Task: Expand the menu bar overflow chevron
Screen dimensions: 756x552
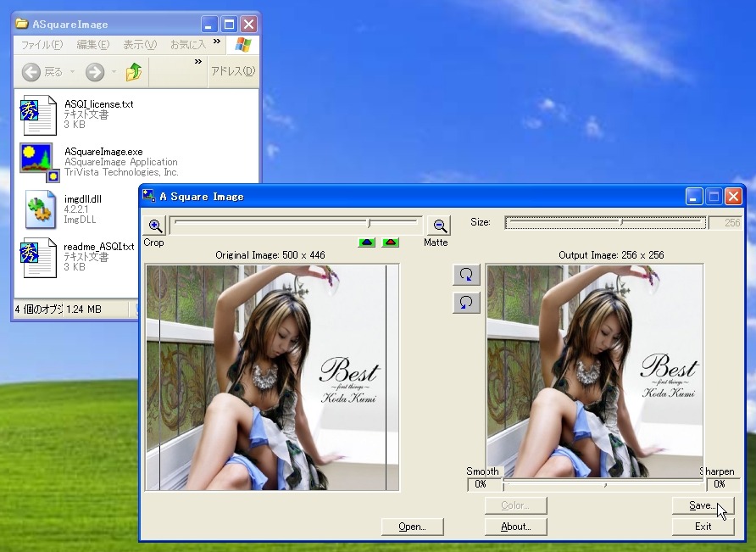Action: (217, 42)
